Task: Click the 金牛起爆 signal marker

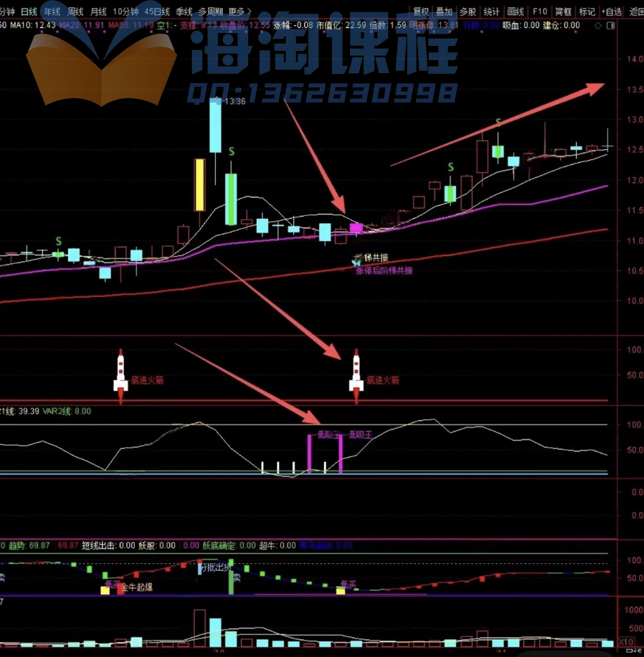Action: 136,587
